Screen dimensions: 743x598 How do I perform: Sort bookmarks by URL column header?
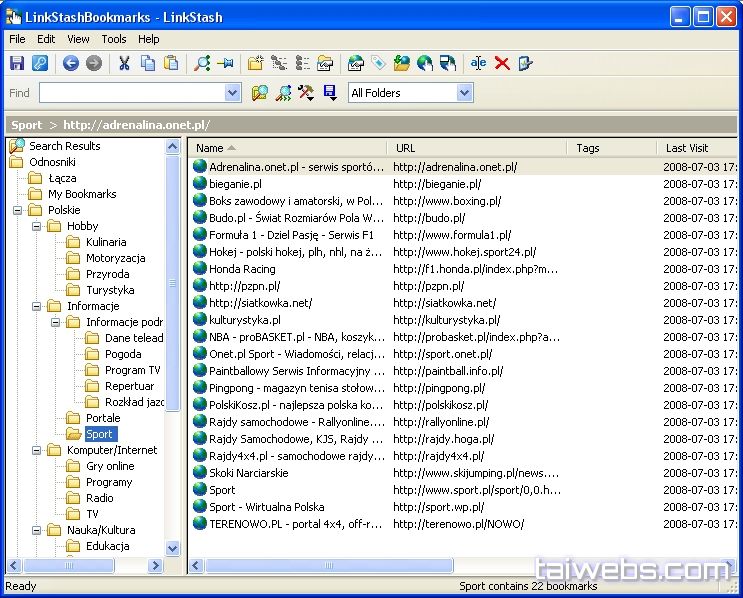click(476, 148)
